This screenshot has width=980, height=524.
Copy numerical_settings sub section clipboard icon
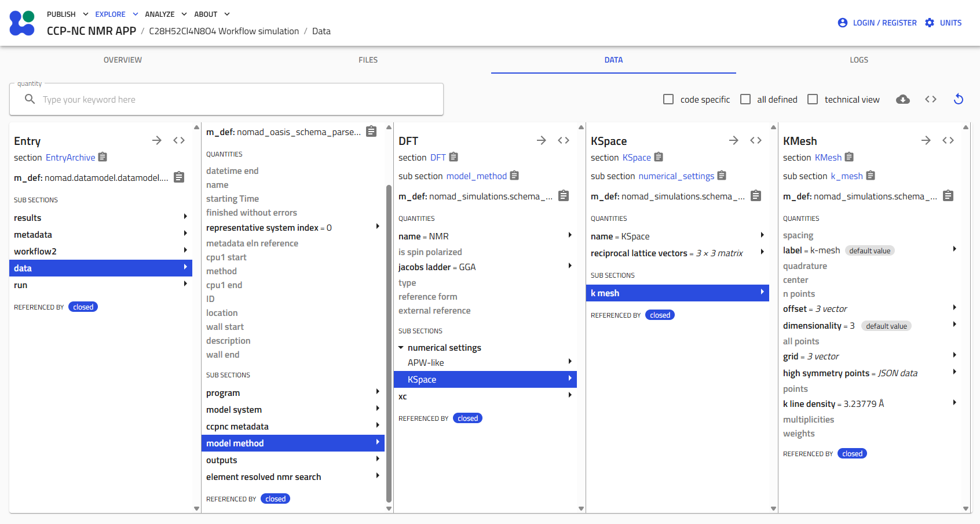722,176
